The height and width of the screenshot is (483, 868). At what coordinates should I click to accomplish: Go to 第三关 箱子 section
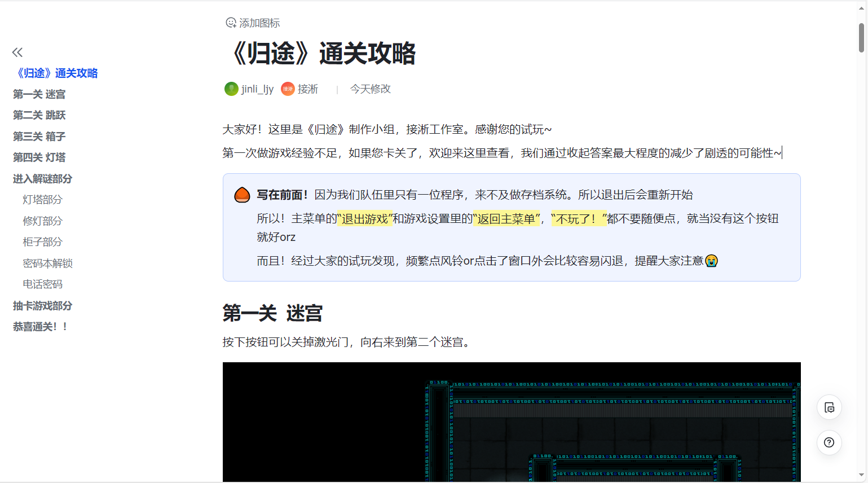coord(39,137)
